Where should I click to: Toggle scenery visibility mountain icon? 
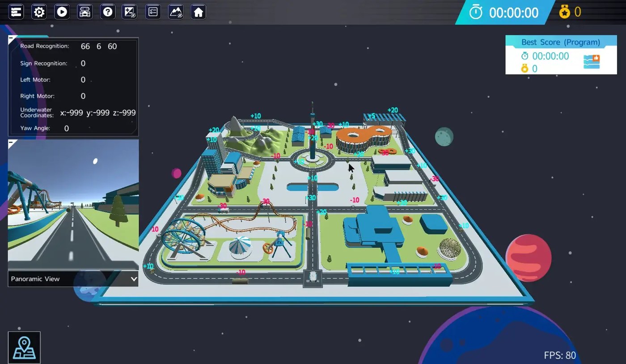click(x=176, y=12)
